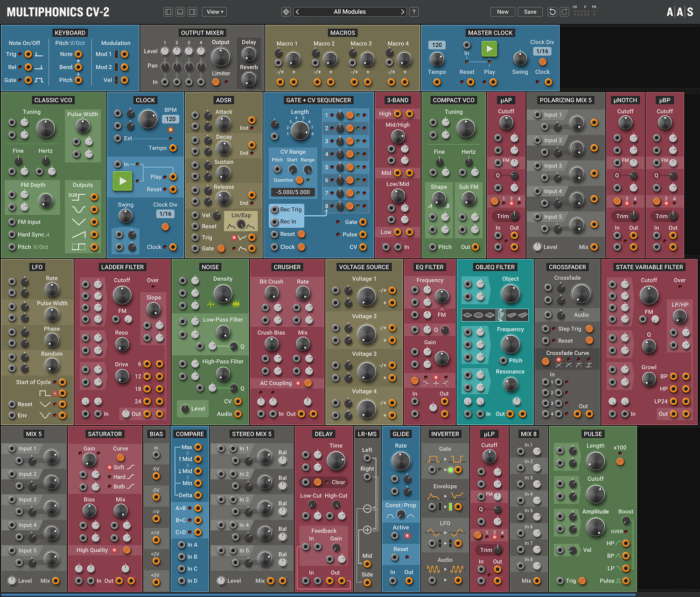This screenshot has width=700, height=597.
Task: Click the New button
Action: [503, 12]
